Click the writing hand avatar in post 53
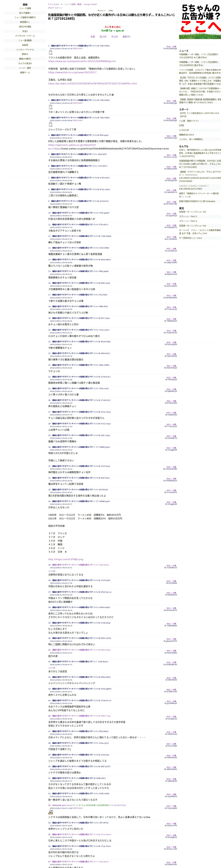This screenshot has height=868, width=221. click(x=51, y=812)
